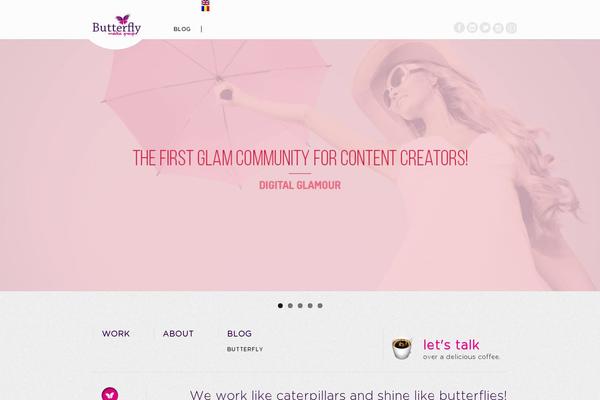The width and height of the screenshot is (600, 400).
Task: Click the pink butterfly badge icon
Action: pyautogui.click(x=110, y=394)
